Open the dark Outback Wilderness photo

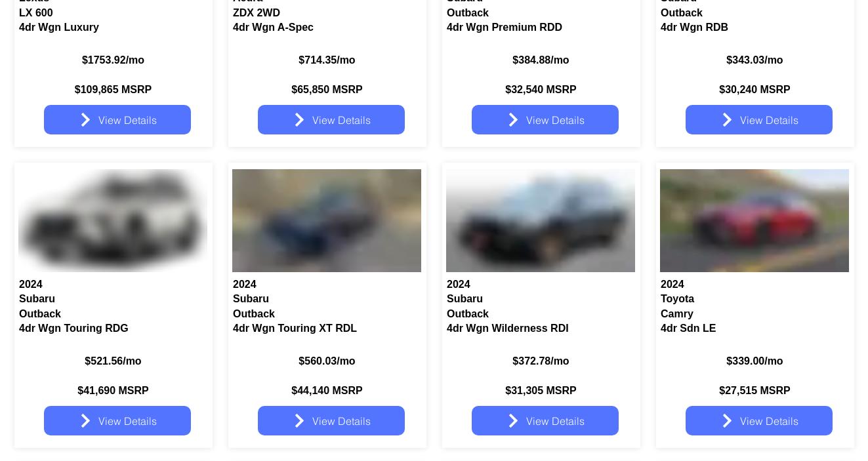541,220
